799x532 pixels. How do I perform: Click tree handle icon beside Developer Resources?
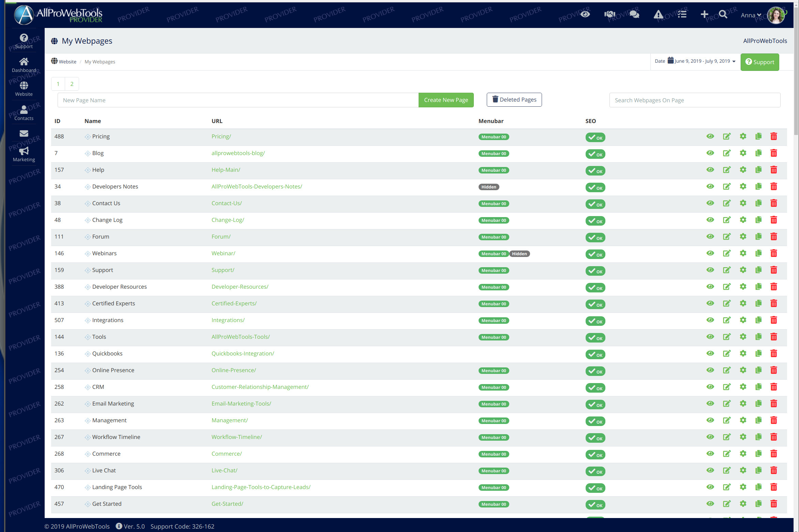pos(88,287)
